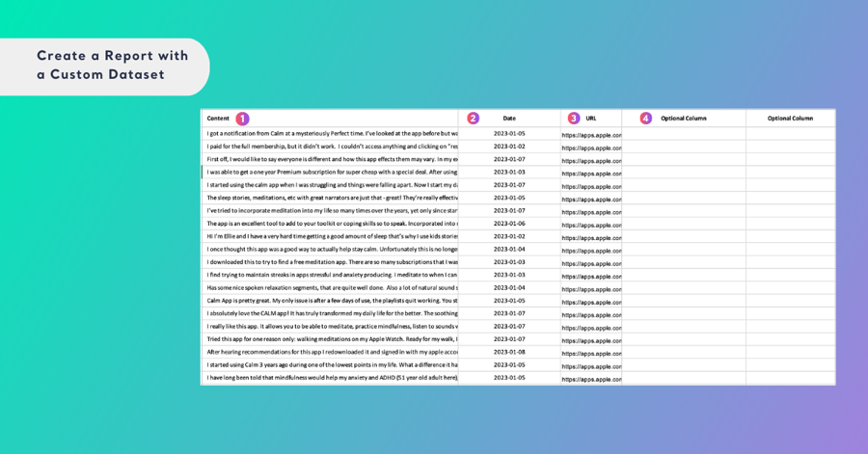This screenshot has height=454, width=868.
Task: Select the 2023-01-06 date cell
Action: pos(509,224)
